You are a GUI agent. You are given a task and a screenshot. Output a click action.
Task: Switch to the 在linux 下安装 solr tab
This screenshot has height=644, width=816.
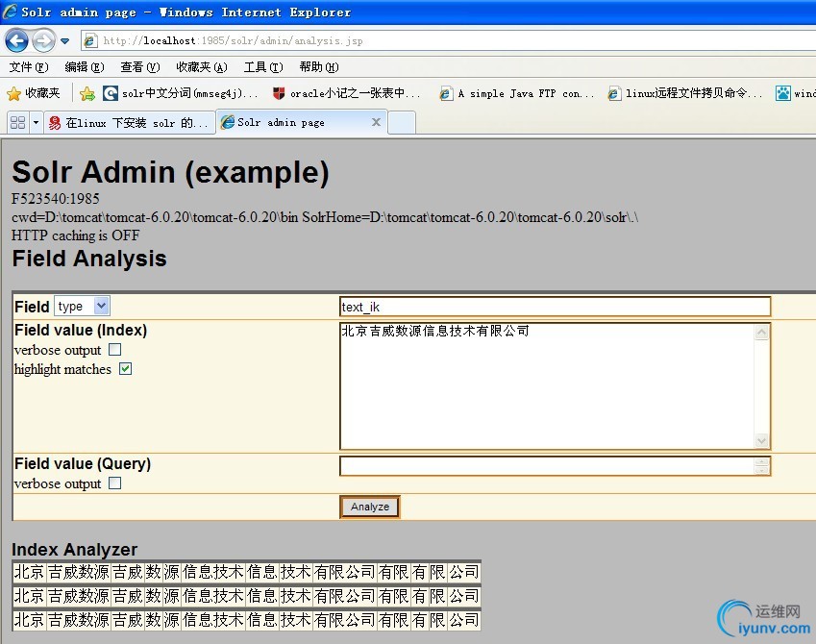(x=130, y=123)
